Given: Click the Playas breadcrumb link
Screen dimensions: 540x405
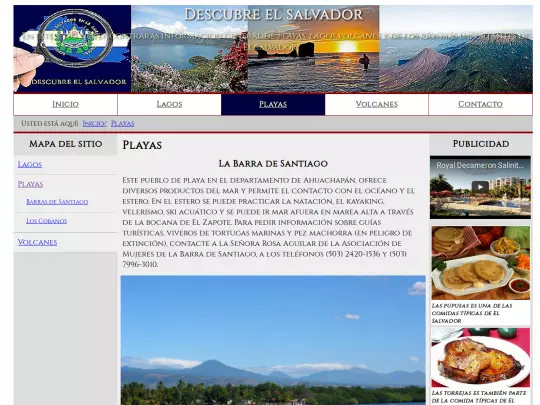Looking at the screenshot, I should 122,123.
